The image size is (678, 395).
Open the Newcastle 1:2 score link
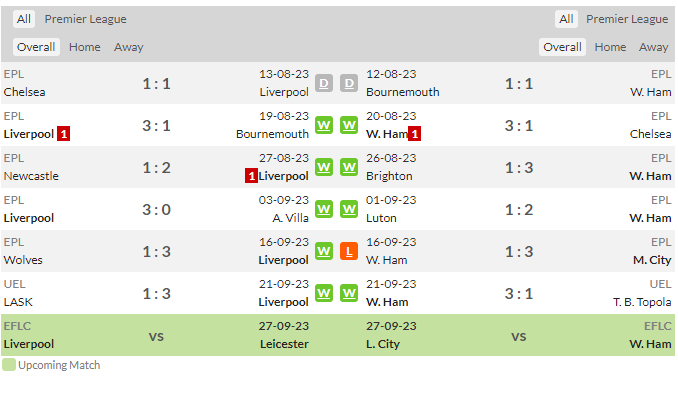[x=157, y=168]
